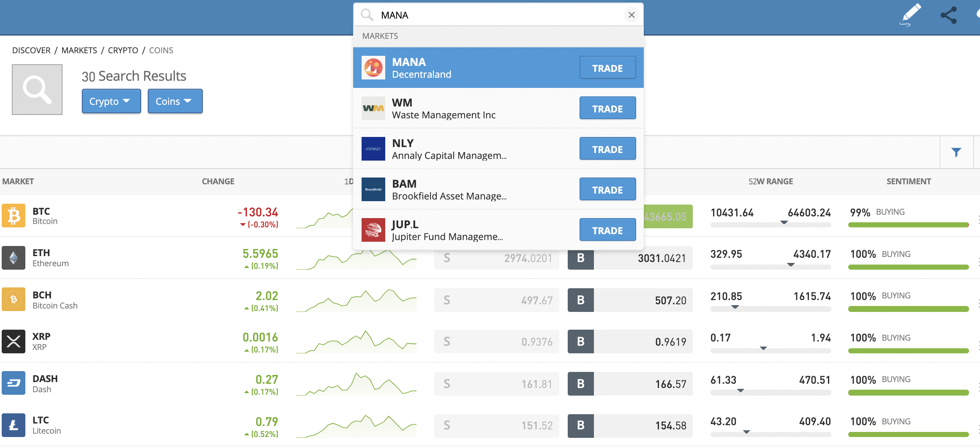Click ETH 52-week range bar

770,266
